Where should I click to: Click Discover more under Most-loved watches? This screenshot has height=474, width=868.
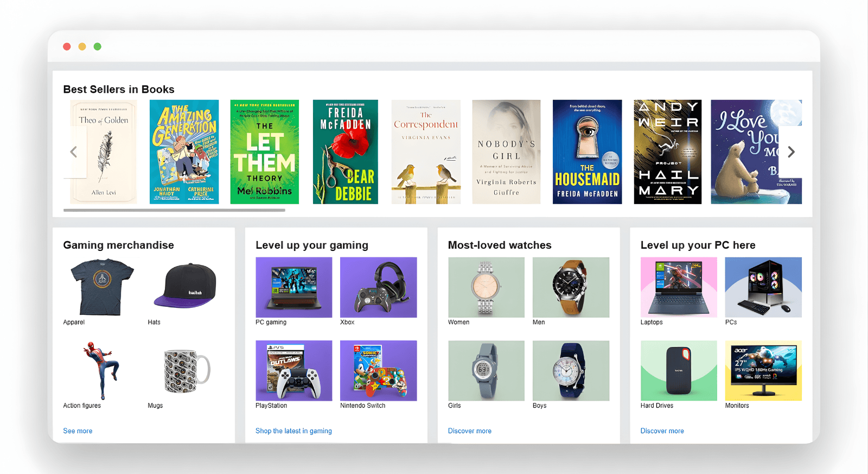469,431
